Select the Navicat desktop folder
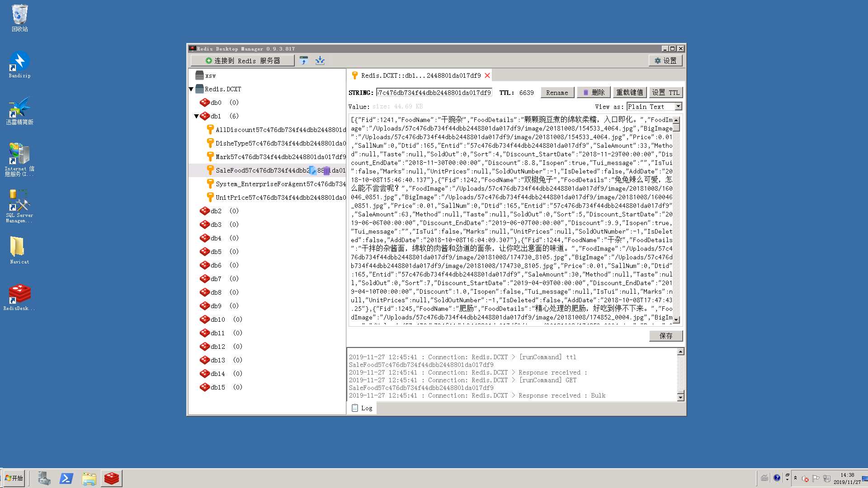 click(x=20, y=250)
